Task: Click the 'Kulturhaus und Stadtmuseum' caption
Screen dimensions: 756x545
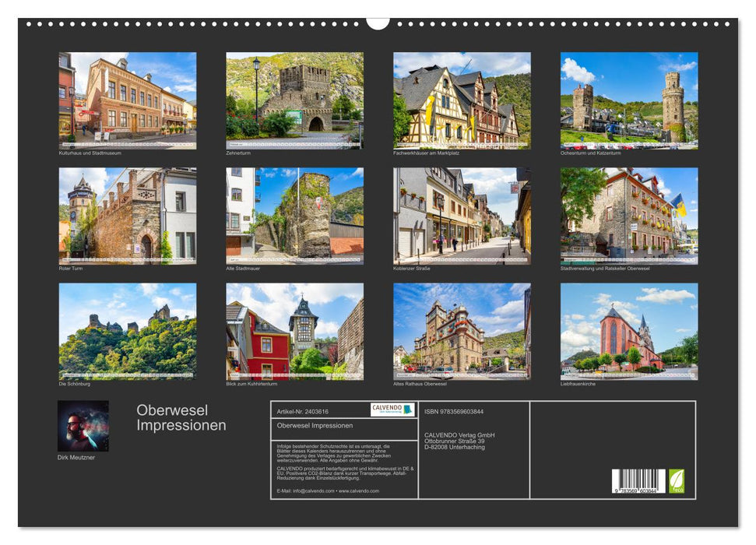Action: coord(90,153)
